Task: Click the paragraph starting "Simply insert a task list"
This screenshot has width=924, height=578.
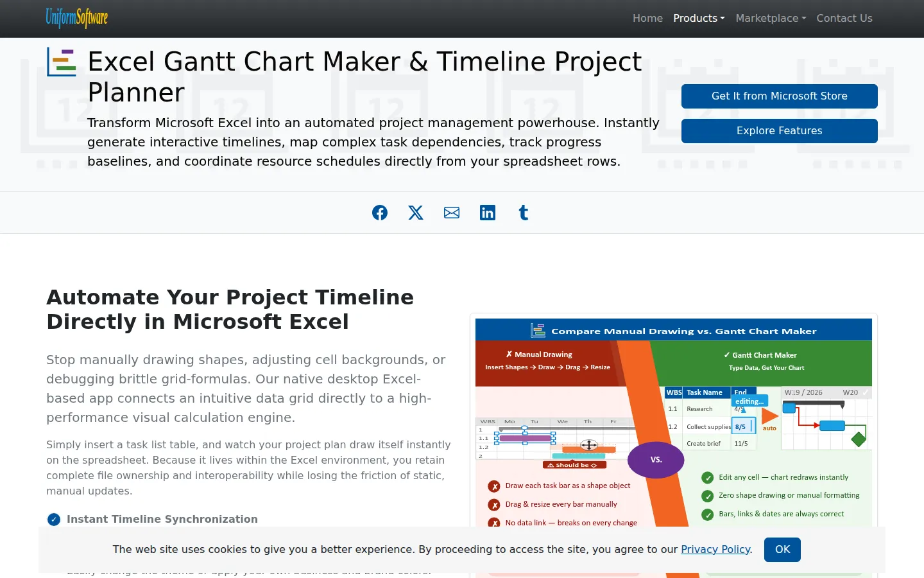Action: click(248, 468)
